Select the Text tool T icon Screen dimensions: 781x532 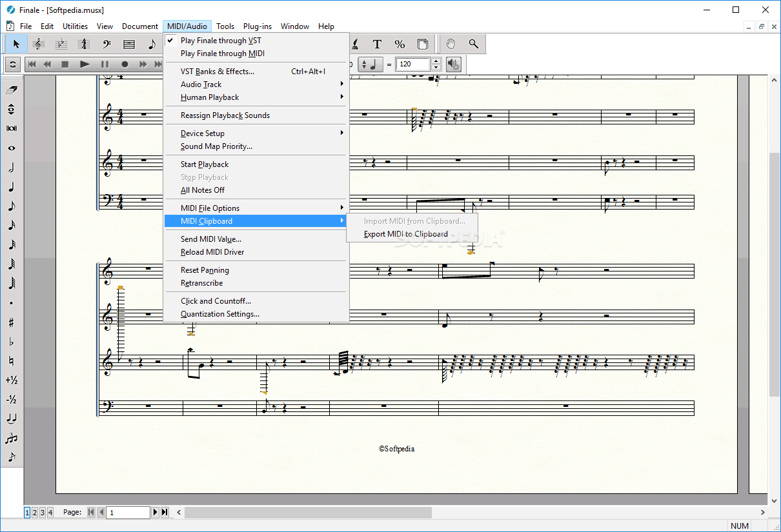378,44
